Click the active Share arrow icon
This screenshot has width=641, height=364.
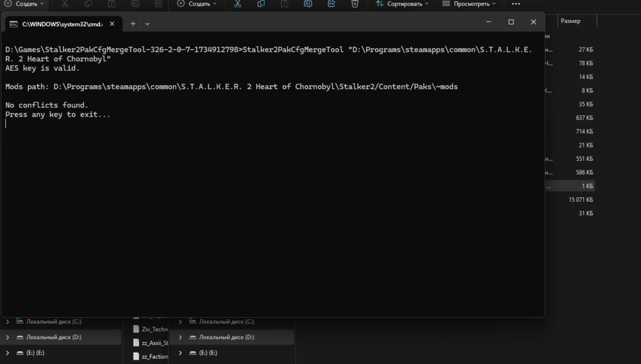[x=331, y=4]
